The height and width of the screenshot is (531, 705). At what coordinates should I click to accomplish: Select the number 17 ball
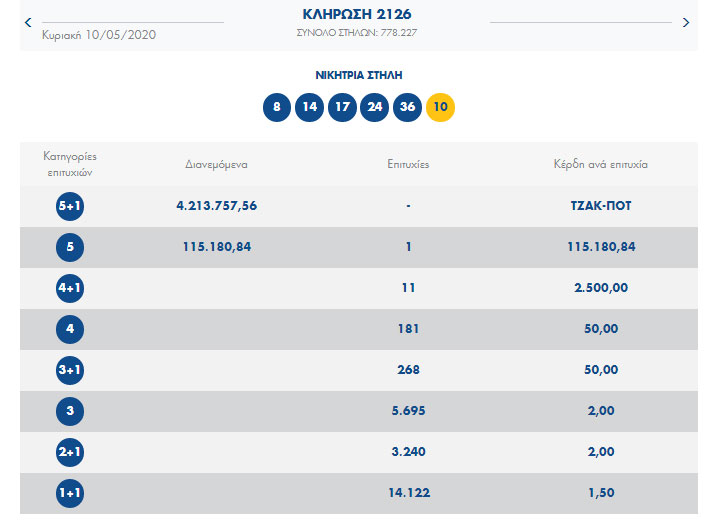tap(342, 108)
